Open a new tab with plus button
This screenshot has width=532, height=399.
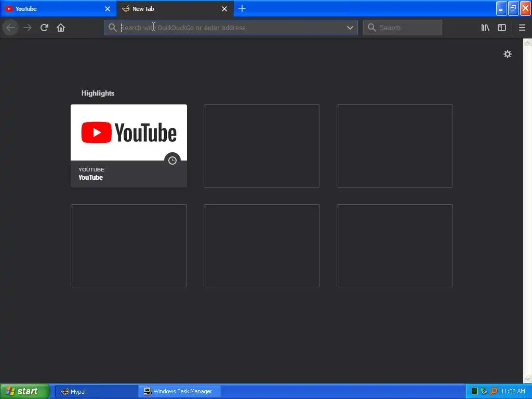point(242,8)
